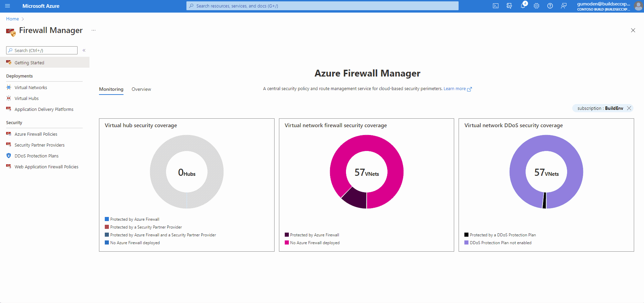This screenshot has height=303, width=644.
Task: Remove the BuildEnv subscription filter
Action: pyautogui.click(x=629, y=108)
